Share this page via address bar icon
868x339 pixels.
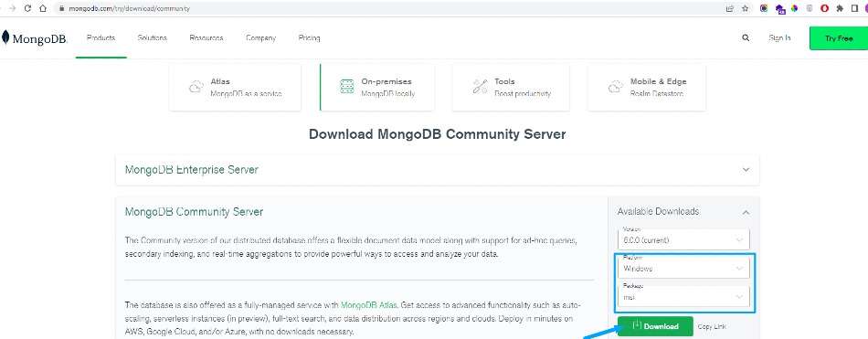730,8
